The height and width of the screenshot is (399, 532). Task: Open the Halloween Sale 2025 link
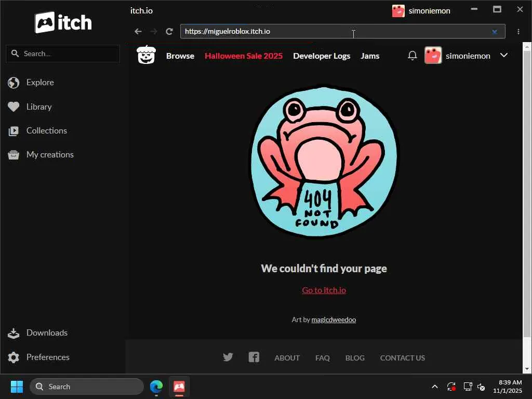point(244,56)
